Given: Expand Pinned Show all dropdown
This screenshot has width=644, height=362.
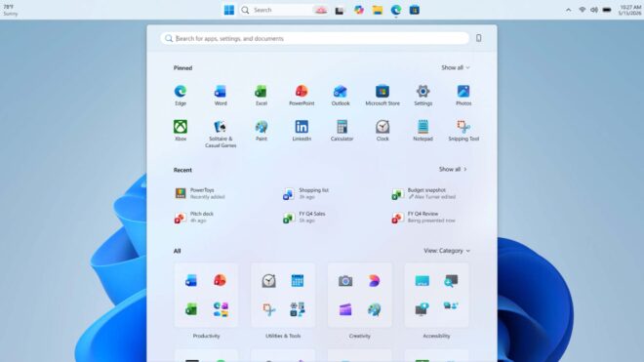Looking at the screenshot, I should pos(456,67).
